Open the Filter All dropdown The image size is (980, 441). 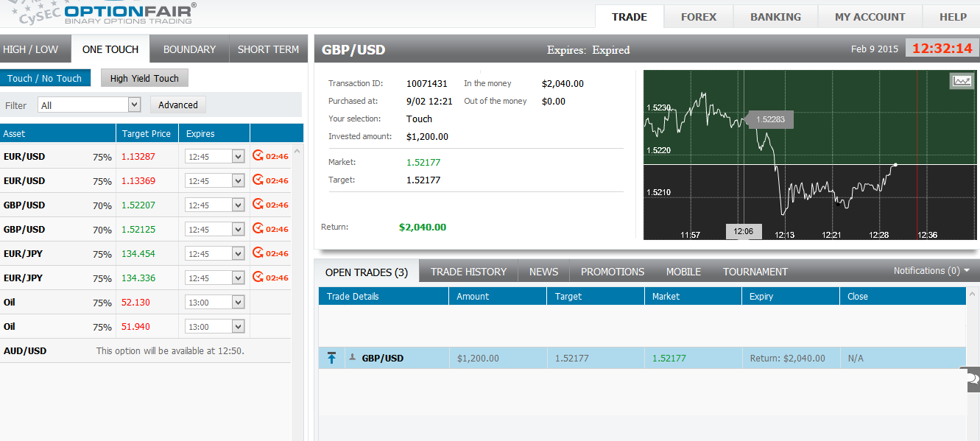click(x=89, y=105)
